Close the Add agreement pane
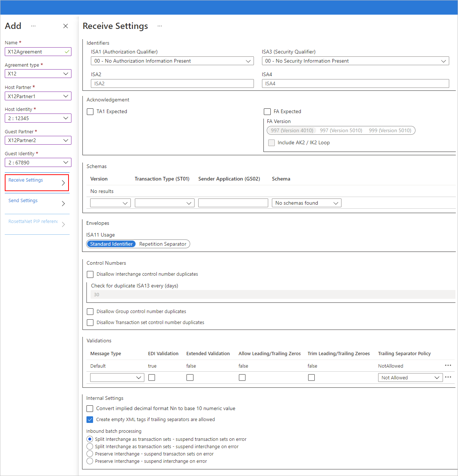The image size is (458, 476). [x=66, y=26]
